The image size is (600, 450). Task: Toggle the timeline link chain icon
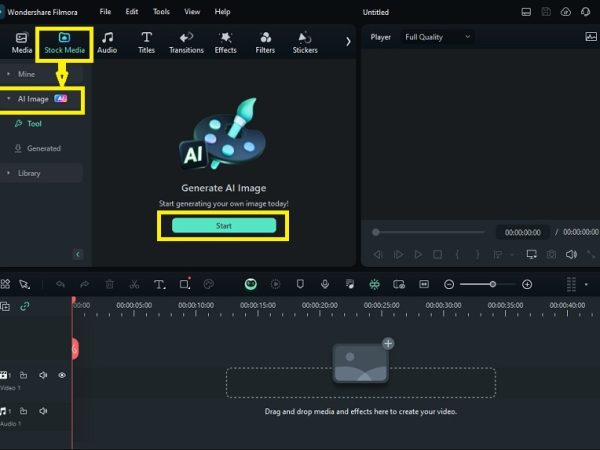[x=25, y=306]
